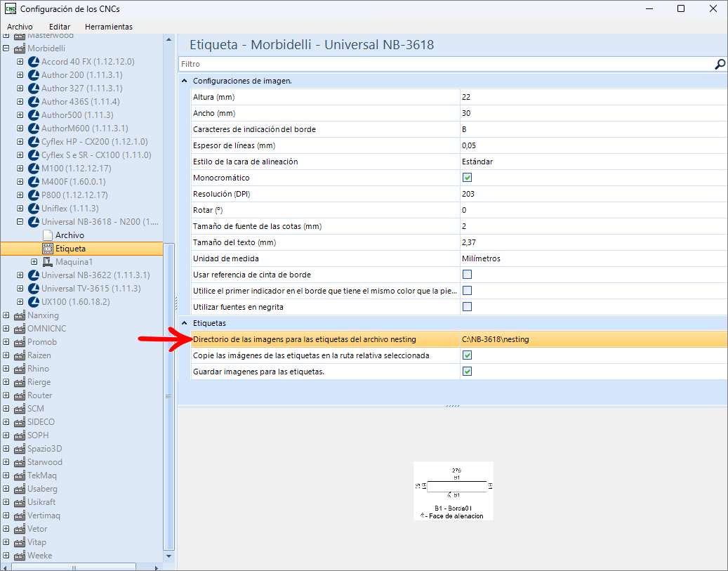
Task: Edit Caracteres de indicación del borde value B
Action: click(593, 129)
